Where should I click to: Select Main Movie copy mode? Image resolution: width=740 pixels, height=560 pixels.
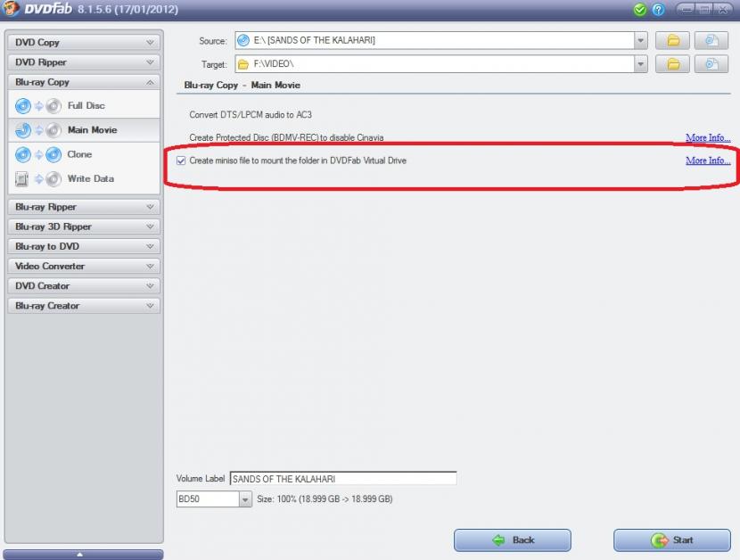pos(84,130)
